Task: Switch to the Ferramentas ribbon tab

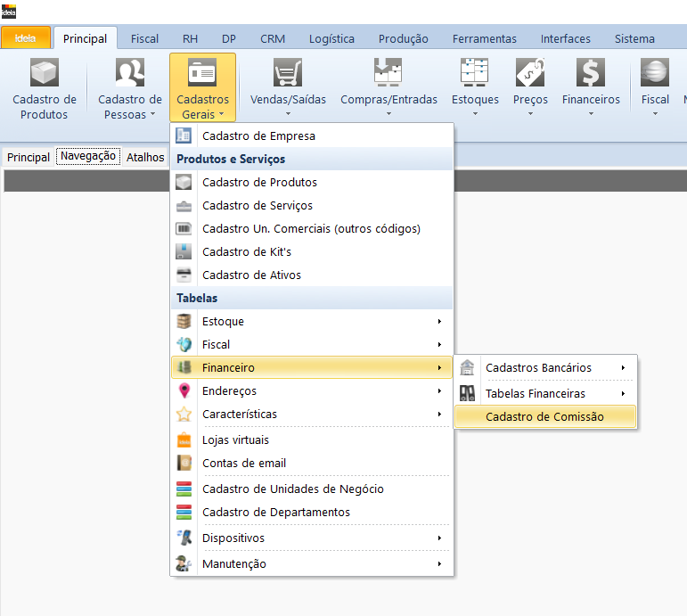Action: [484, 38]
